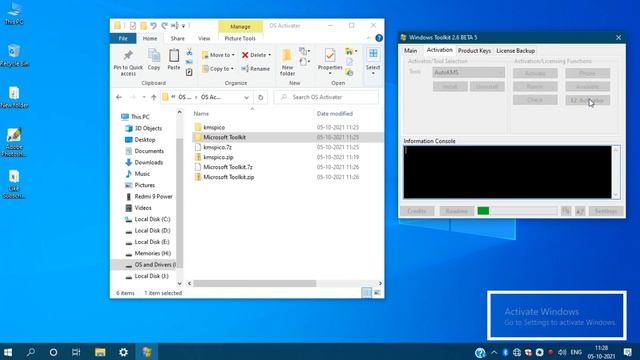Select Downloads in navigation pane

point(149,162)
